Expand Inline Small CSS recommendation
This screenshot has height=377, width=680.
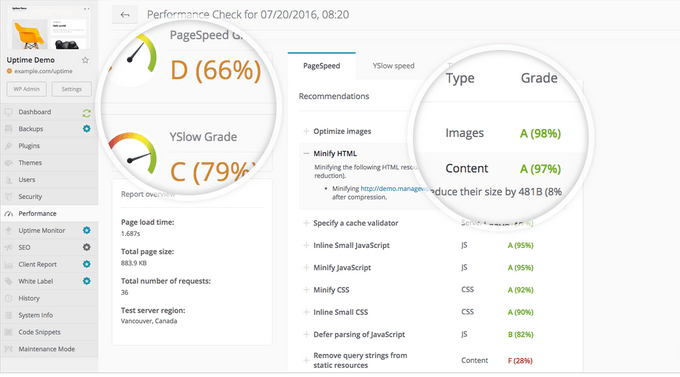[306, 312]
